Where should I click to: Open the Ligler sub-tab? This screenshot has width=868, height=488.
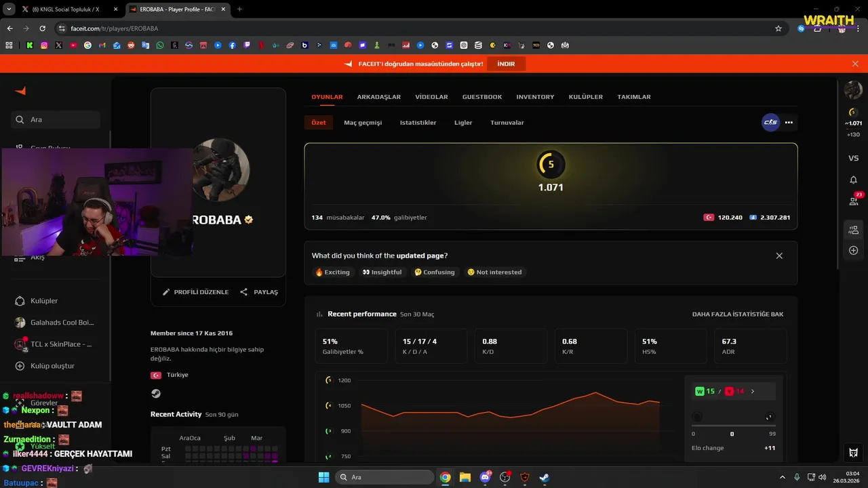(x=463, y=123)
